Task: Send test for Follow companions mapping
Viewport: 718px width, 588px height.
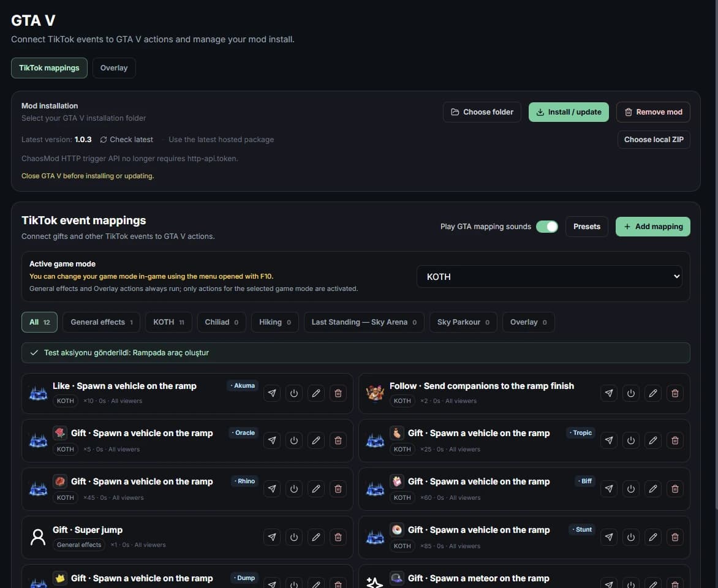Action: click(x=609, y=393)
